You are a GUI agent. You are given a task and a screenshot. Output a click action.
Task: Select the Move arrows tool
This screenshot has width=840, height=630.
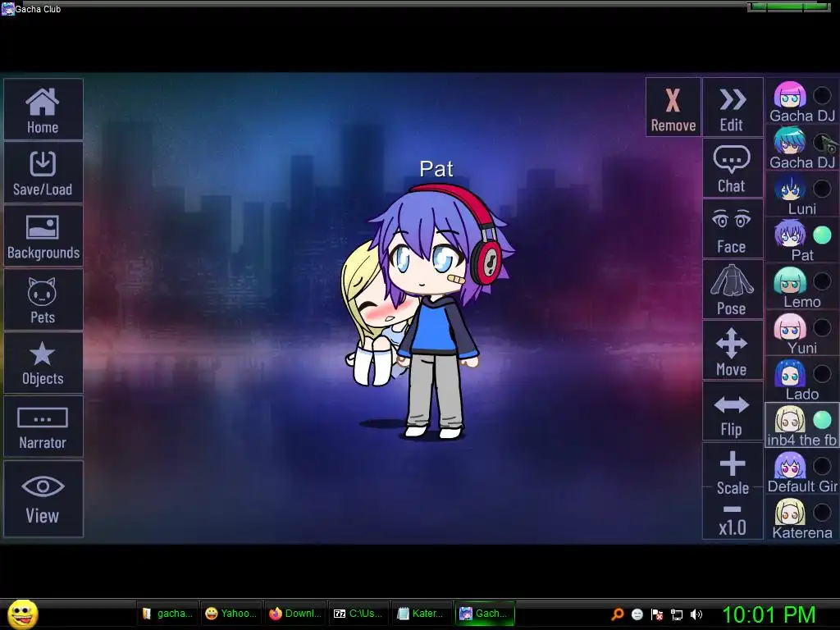pos(733,350)
